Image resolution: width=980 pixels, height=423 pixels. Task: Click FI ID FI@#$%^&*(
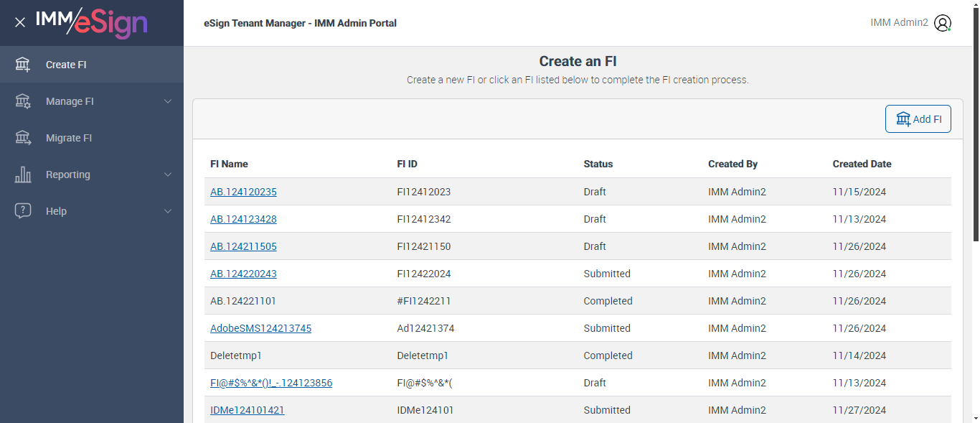(x=425, y=383)
